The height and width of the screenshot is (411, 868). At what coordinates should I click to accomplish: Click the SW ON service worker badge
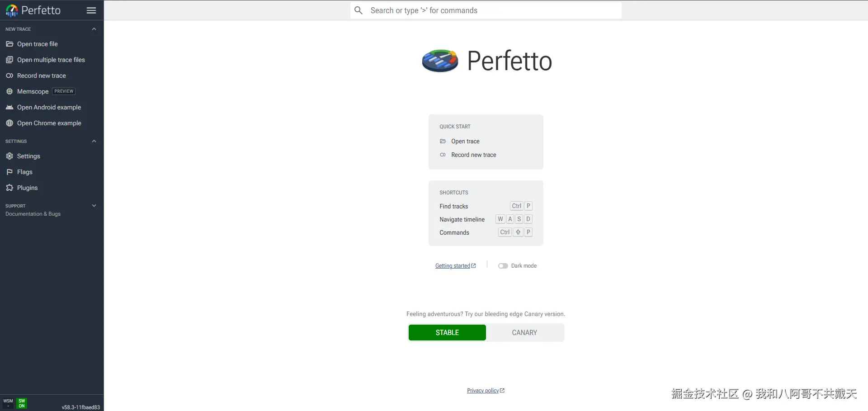coord(22,403)
